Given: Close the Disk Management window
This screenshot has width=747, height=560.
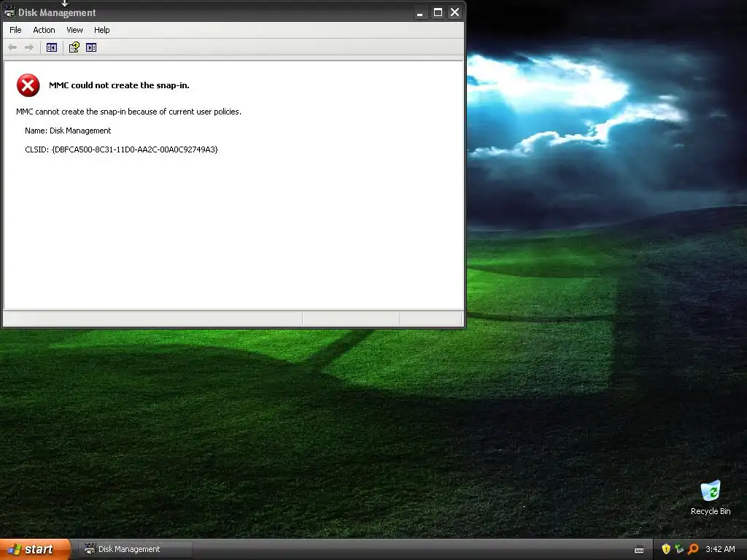Looking at the screenshot, I should coord(455,12).
